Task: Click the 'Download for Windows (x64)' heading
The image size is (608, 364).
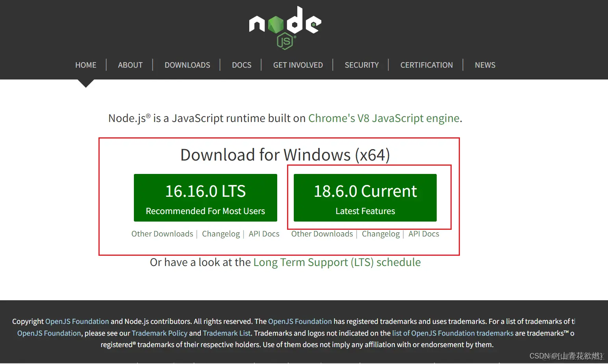Action: point(285,155)
